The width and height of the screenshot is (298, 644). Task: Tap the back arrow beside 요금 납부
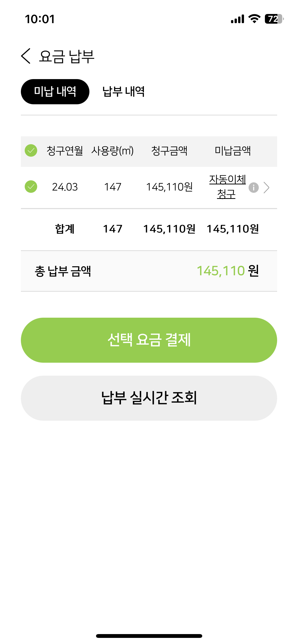[x=26, y=56]
